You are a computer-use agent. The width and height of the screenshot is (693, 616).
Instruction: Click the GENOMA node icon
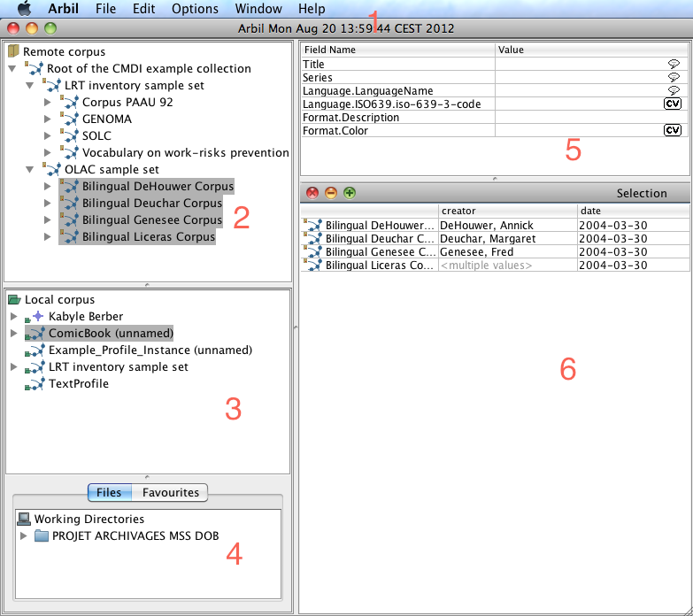pos(69,119)
